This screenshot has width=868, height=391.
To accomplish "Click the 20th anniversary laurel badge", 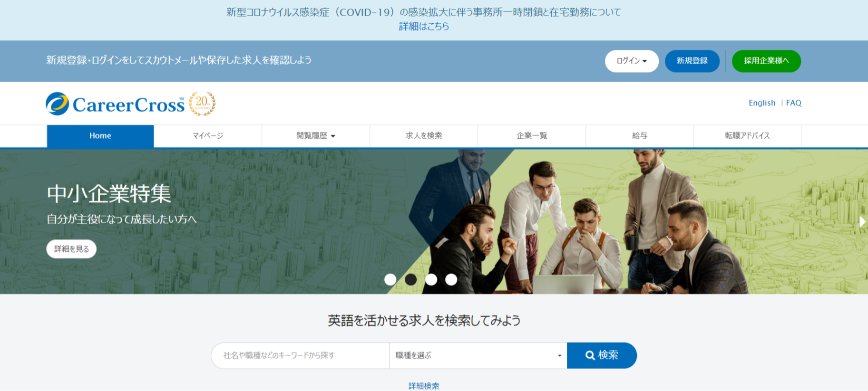I will tap(202, 103).
